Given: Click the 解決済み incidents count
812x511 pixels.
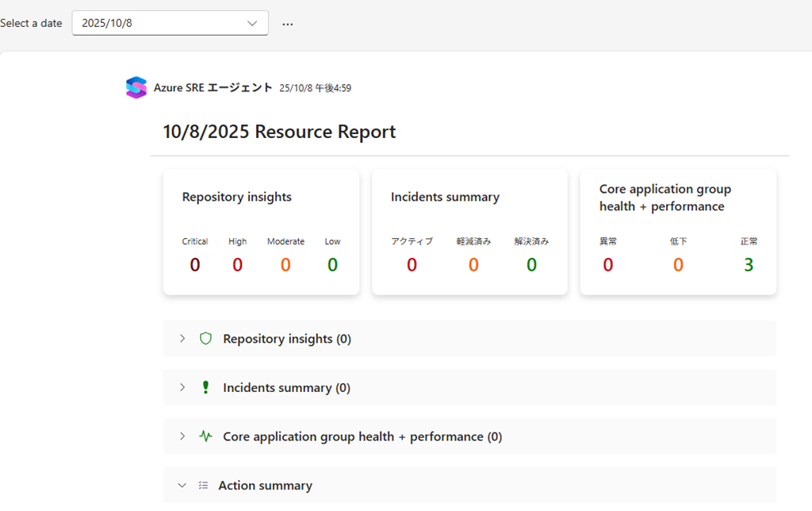Looking at the screenshot, I should 531,265.
